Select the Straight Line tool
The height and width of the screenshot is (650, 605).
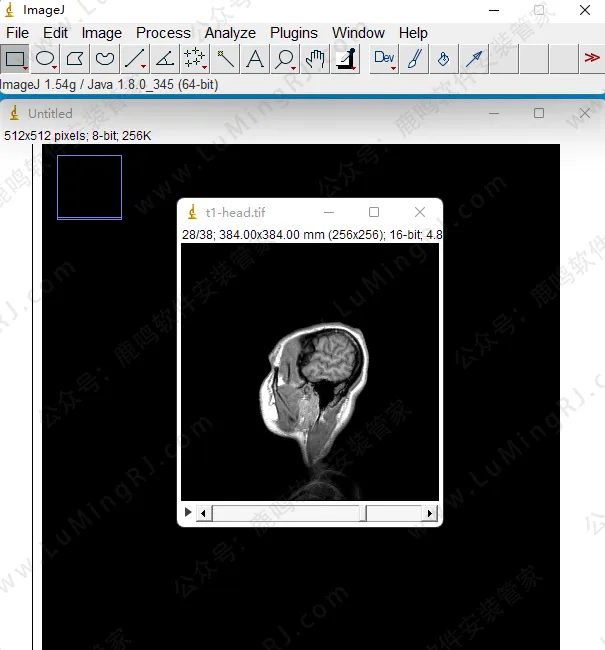click(135, 59)
